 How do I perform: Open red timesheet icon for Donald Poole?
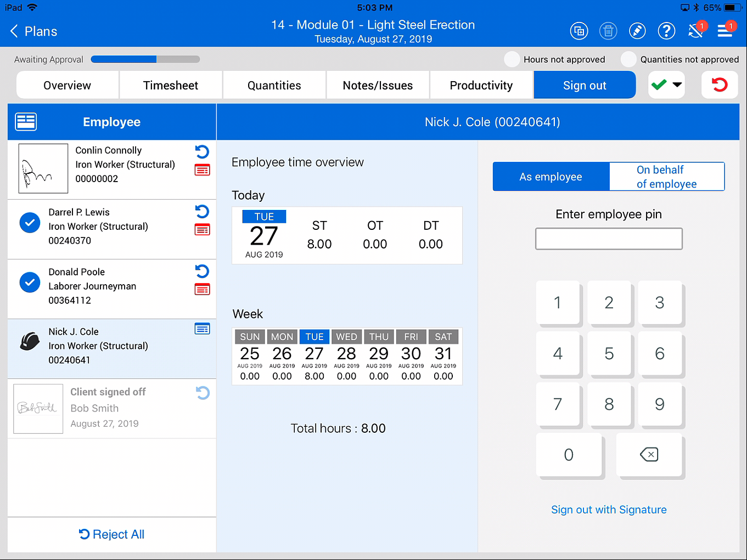(x=202, y=290)
